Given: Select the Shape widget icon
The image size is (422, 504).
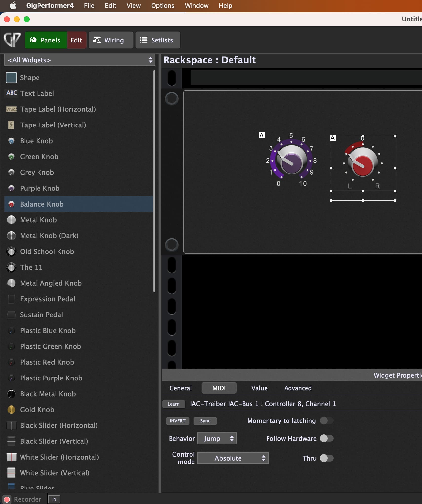Looking at the screenshot, I should [11, 78].
